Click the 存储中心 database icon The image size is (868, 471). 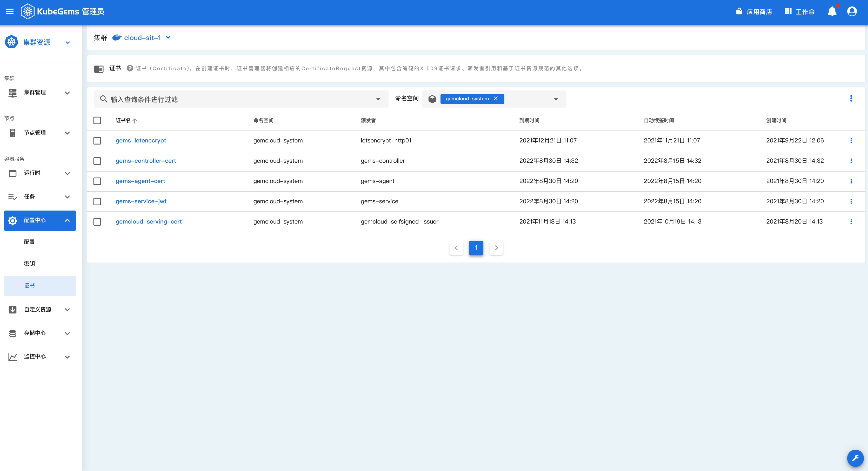pyautogui.click(x=12, y=333)
